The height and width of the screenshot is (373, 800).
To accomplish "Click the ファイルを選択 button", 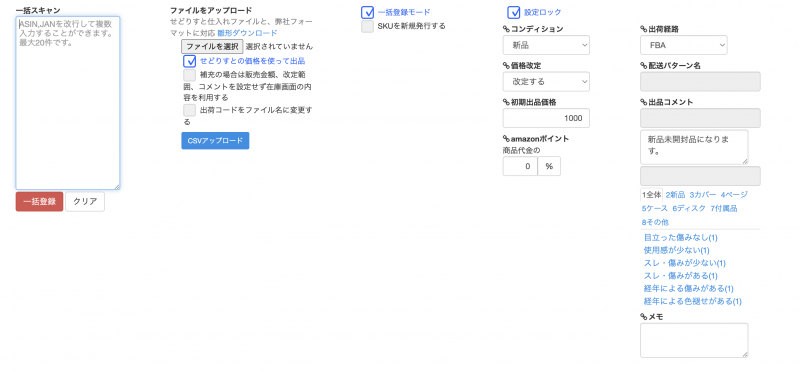I will (x=212, y=46).
